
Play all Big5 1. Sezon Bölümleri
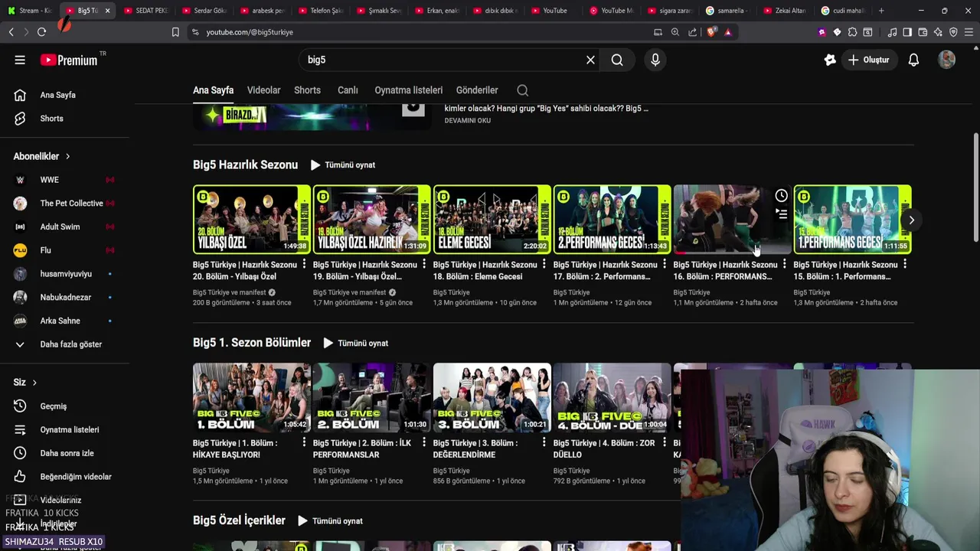click(x=355, y=343)
